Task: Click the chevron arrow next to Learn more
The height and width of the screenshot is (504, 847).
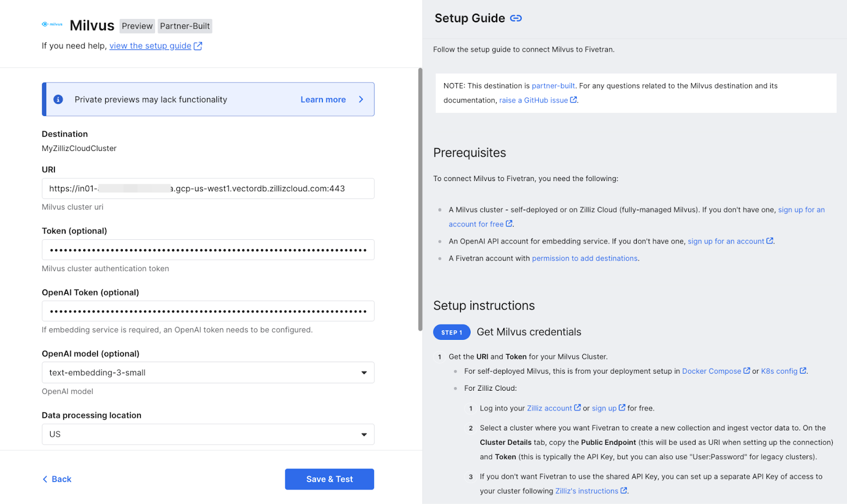Action: tap(361, 100)
